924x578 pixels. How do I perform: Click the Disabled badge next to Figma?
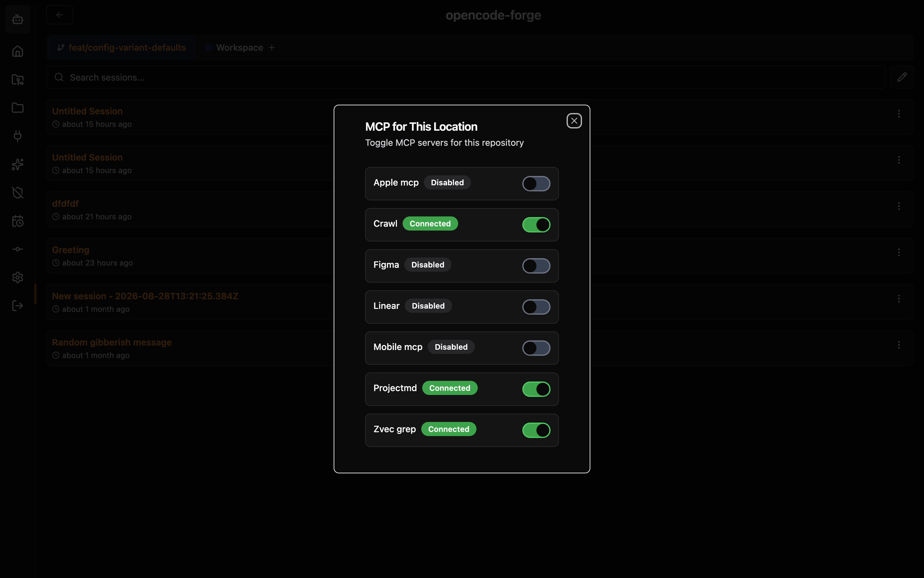pos(428,265)
